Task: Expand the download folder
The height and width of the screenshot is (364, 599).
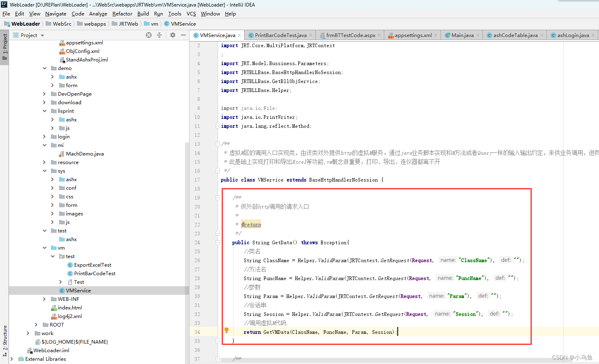Action: 44,103
